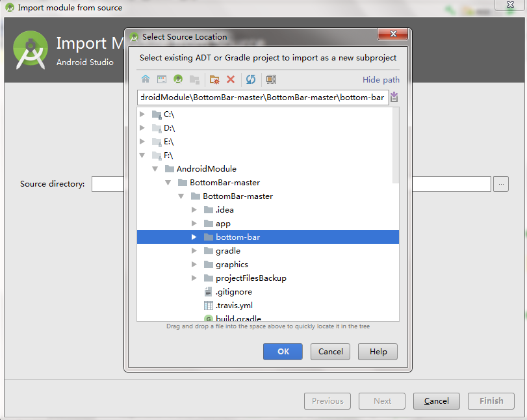Select the highlighted bottom-bar folder
Image resolution: width=527 pixels, height=420 pixels.
268,237
